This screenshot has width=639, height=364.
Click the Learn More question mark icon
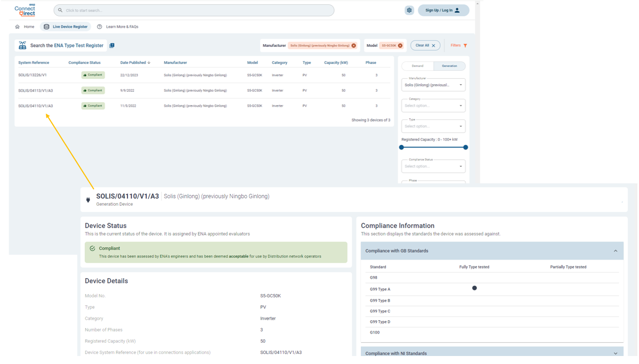pyautogui.click(x=100, y=27)
